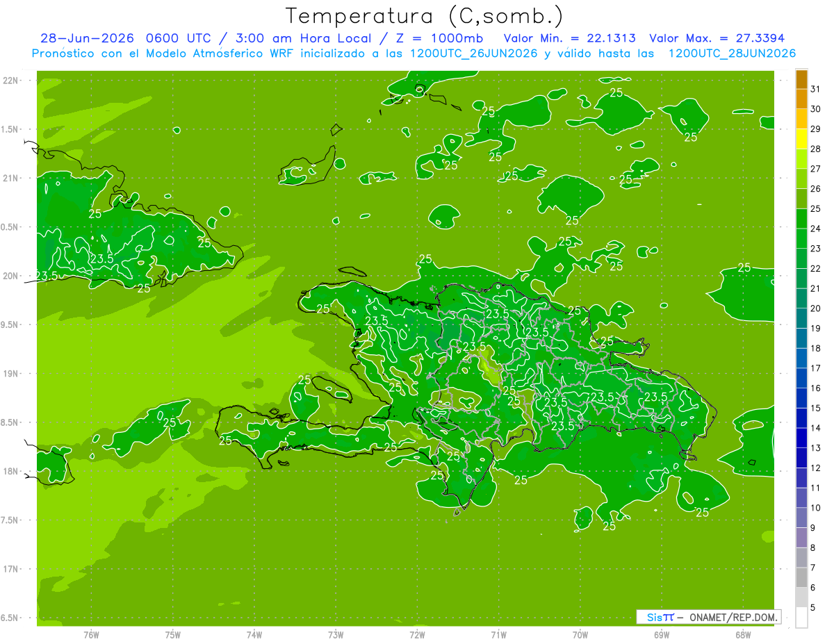Click gray color bar segment between 6 and 7
This screenshot has width=834, height=644.
pyautogui.click(x=801, y=578)
